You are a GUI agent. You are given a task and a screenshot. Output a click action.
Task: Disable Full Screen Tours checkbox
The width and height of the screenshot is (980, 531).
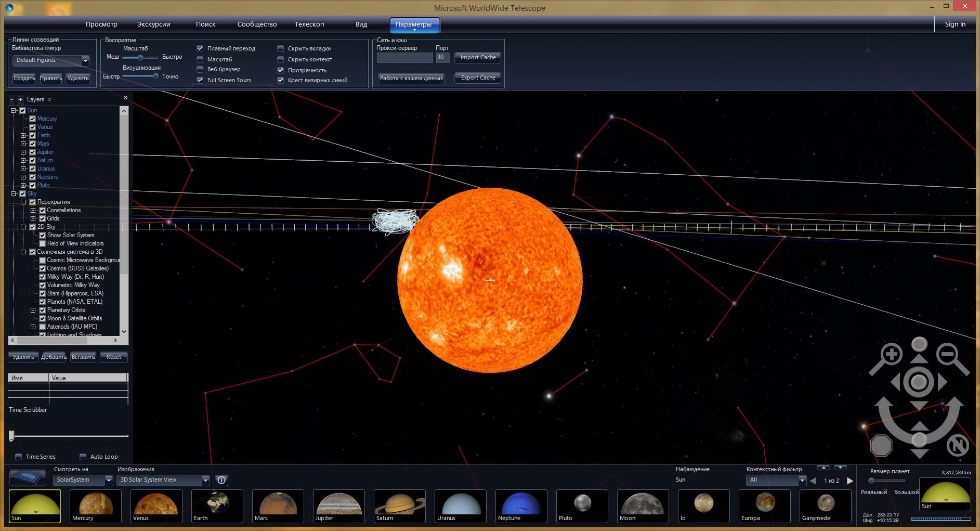200,80
